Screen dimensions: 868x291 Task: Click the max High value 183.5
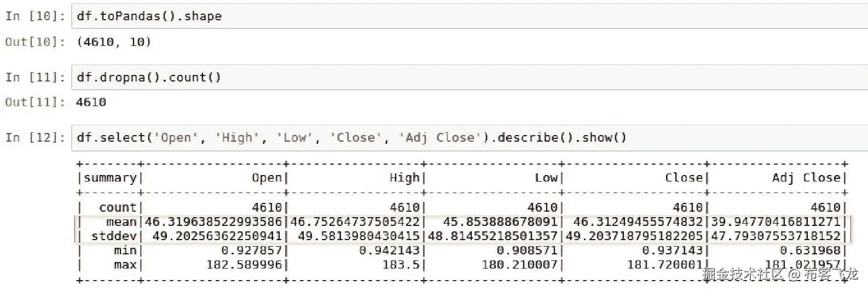click(403, 265)
